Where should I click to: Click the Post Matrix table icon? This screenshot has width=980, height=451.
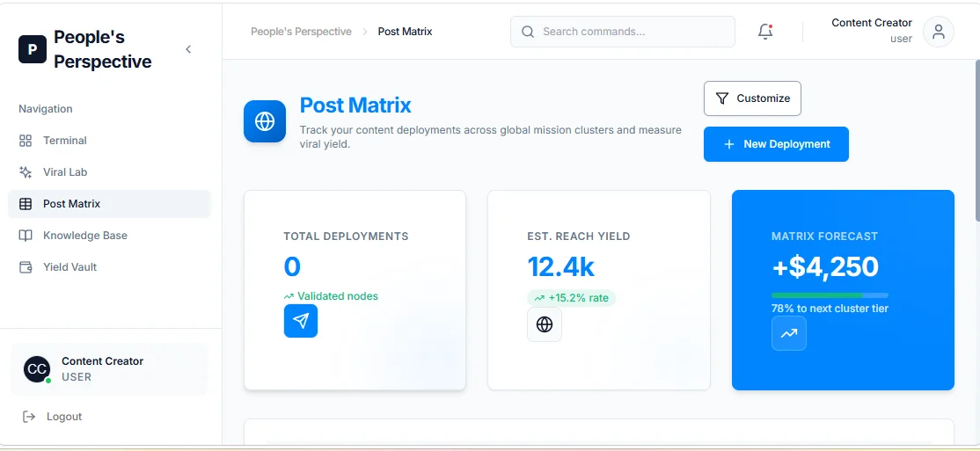[x=26, y=204]
